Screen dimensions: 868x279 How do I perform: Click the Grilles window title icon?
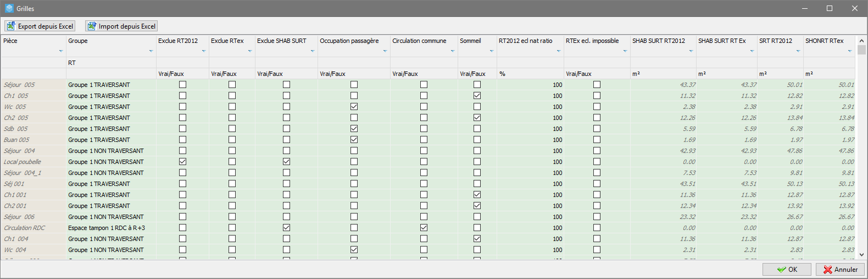[9, 8]
